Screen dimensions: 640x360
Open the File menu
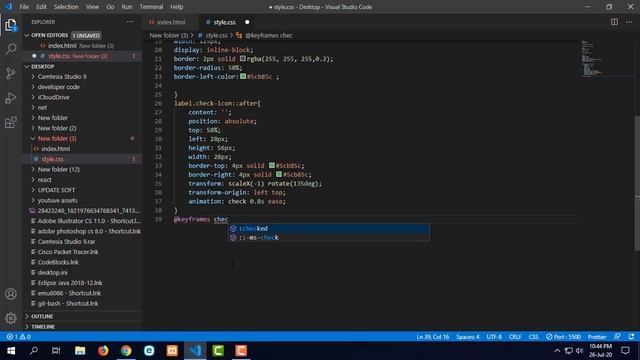(x=24, y=7)
